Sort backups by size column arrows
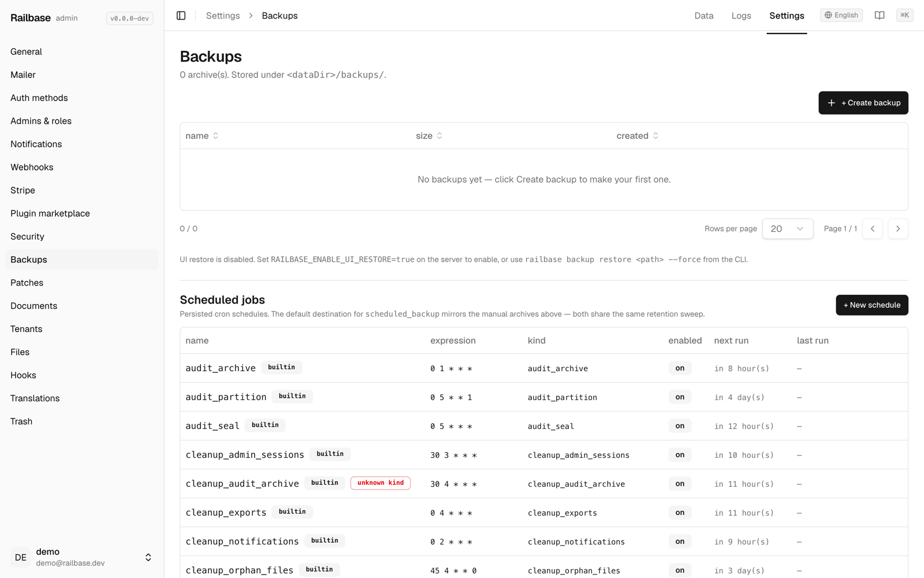The width and height of the screenshot is (924, 578). [439, 136]
